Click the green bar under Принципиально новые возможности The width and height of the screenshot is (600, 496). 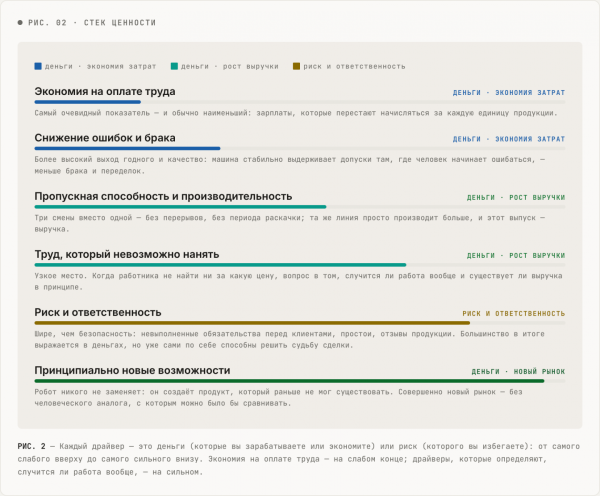(289, 381)
